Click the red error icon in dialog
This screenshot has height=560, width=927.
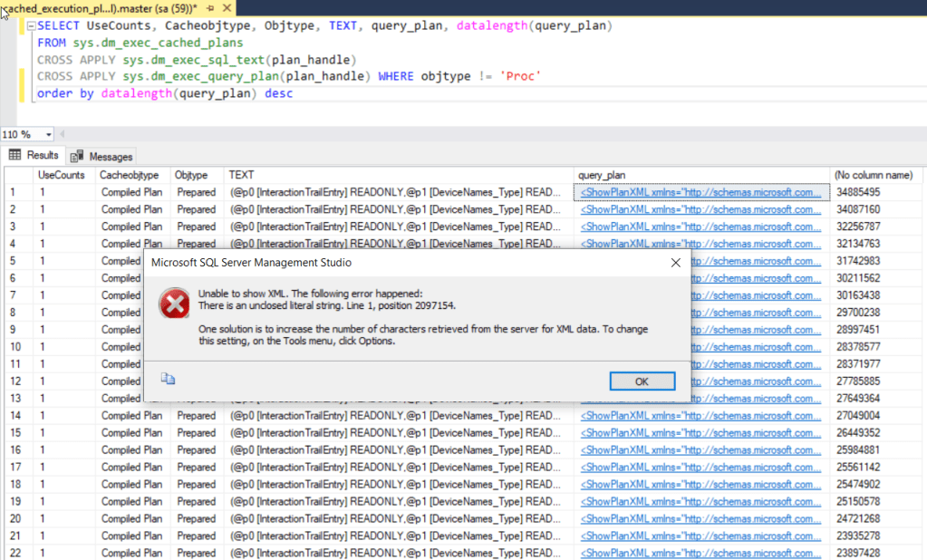click(172, 304)
